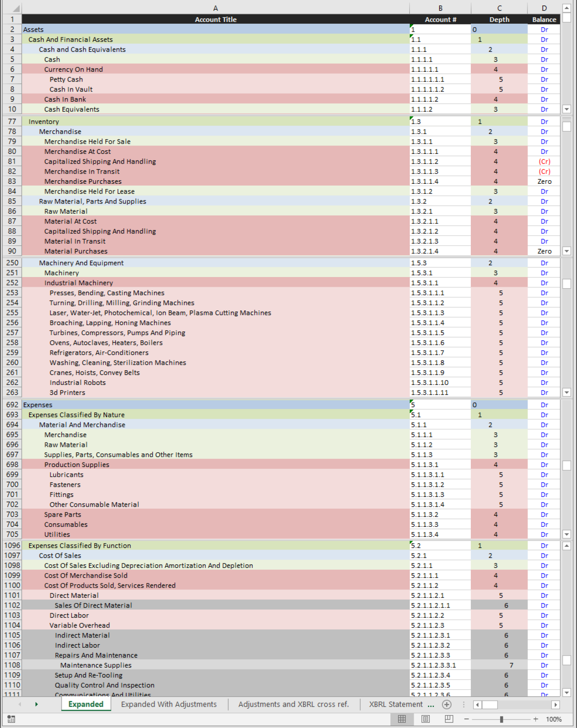Click scroll-down arrow beside row 90
The image size is (577, 728).
[x=567, y=251]
